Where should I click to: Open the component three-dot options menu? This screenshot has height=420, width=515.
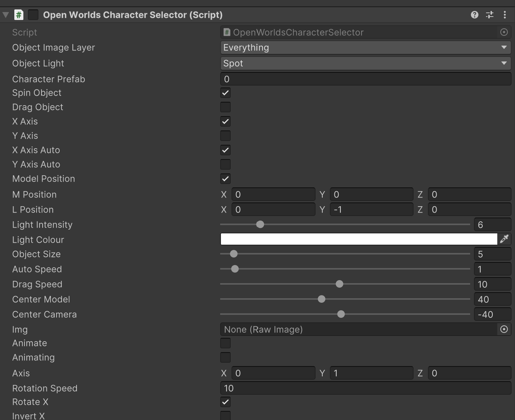point(505,15)
